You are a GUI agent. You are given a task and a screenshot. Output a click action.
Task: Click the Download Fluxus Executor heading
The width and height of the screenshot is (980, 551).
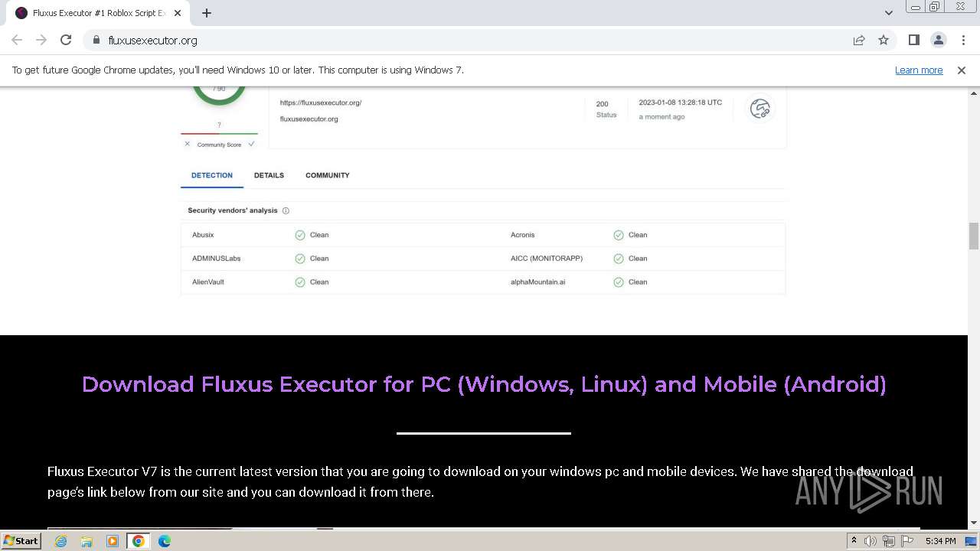[484, 384]
